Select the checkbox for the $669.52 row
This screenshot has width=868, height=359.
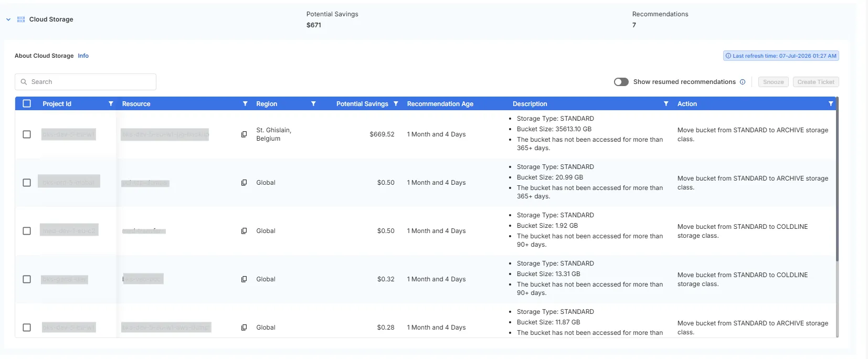coord(27,134)
